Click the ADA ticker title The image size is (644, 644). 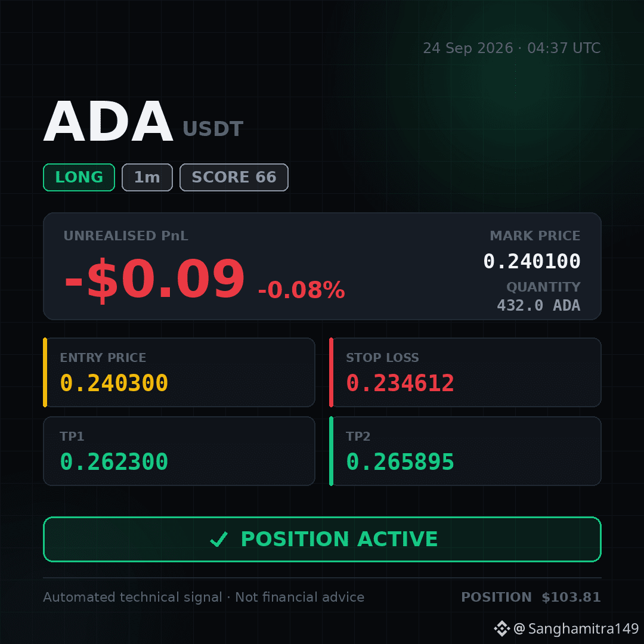(x=108, y=122)
